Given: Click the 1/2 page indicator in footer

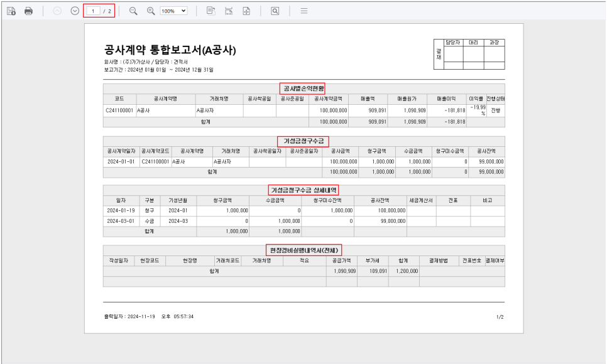Looking at the screenshot, I should (x=500, y=317).
